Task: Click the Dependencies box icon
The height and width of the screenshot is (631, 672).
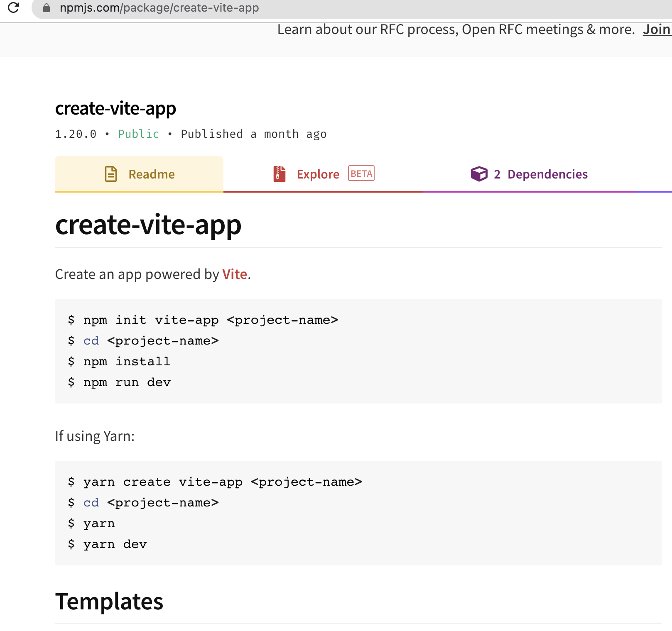Action: pyautogui.click(x=479, y=174)
